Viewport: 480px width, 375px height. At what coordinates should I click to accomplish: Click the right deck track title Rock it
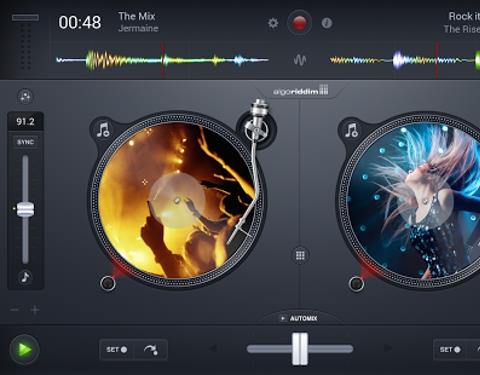tap(464, 16)
